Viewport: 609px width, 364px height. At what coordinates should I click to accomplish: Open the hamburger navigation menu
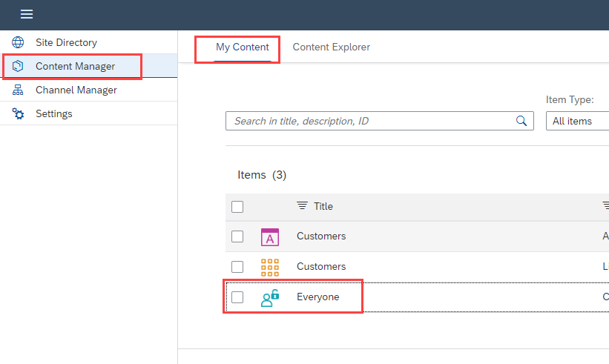tap(26, 15)
